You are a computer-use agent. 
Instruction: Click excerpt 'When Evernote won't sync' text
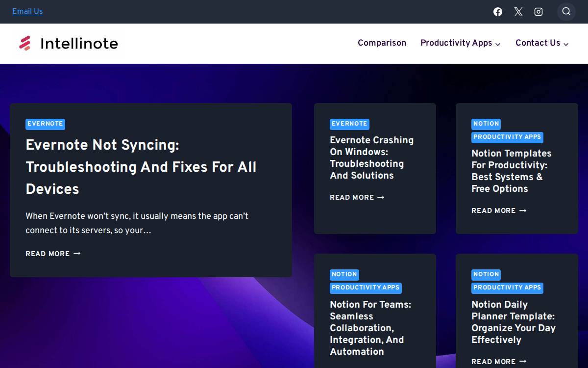(137, 223)
